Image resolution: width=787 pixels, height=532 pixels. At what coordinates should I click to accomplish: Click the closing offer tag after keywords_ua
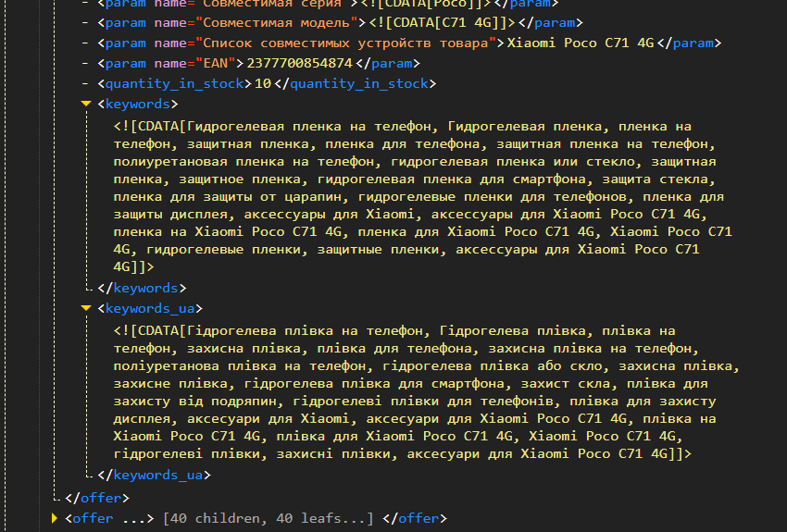97,498
